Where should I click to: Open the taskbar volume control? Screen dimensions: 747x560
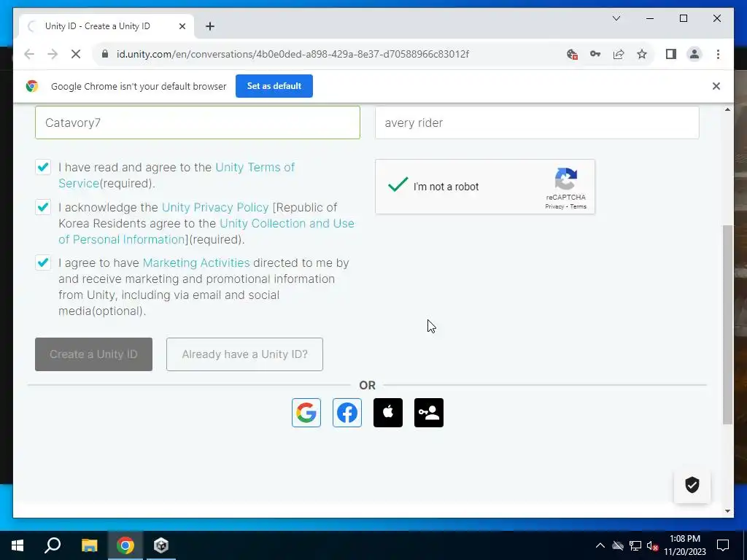(652, 545)
